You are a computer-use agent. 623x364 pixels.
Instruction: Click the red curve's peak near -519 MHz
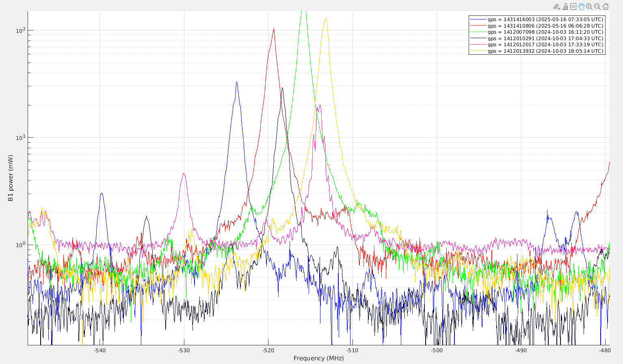[274, 29]
